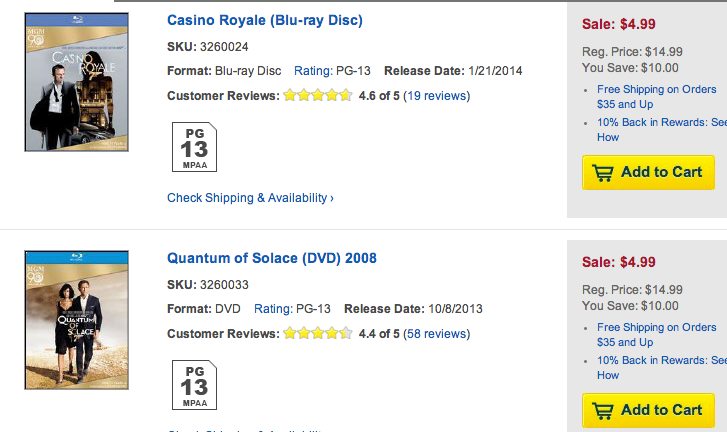Click Casino Royale's star rating icons

[x=317, y=96]
